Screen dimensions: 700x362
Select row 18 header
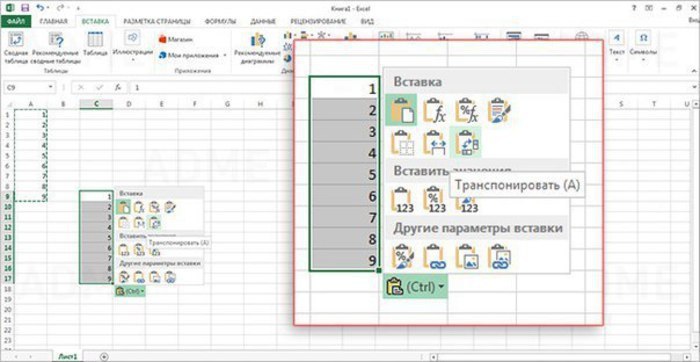pyautogui.click(x=7, y=290)
